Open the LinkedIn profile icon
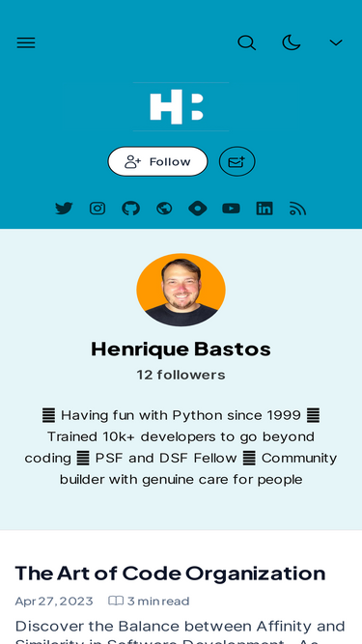This screenshot has width=362, height=644. [265, 209]
